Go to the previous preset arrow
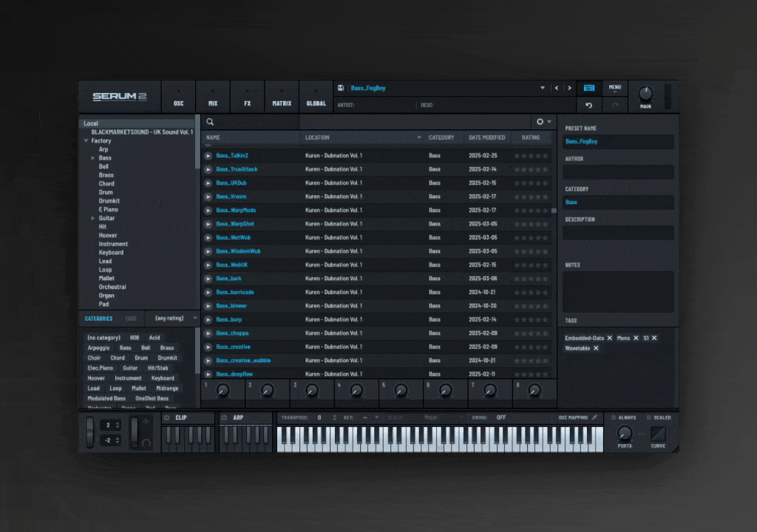The height and width of the screenshot is (532, 757). click(557, 88)
